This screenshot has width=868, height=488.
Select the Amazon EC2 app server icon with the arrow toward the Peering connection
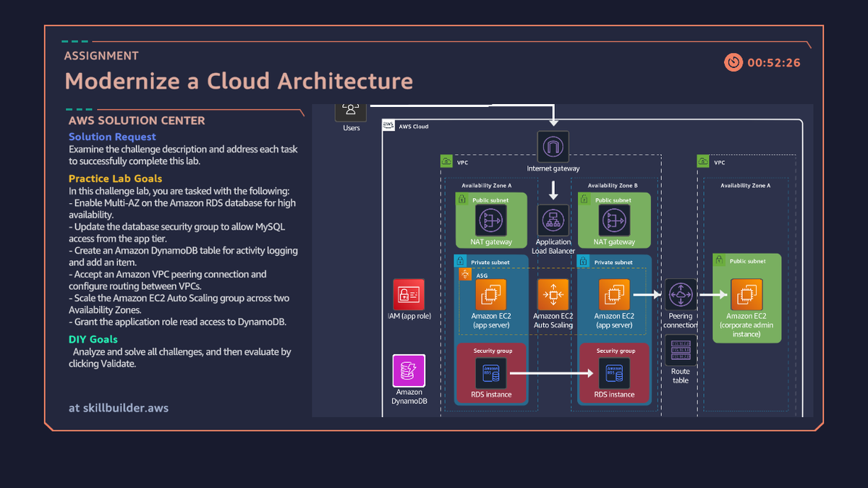point(614,295)
